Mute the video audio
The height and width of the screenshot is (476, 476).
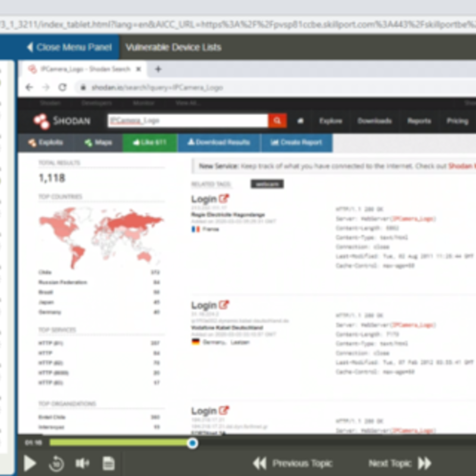coord(82,463)
